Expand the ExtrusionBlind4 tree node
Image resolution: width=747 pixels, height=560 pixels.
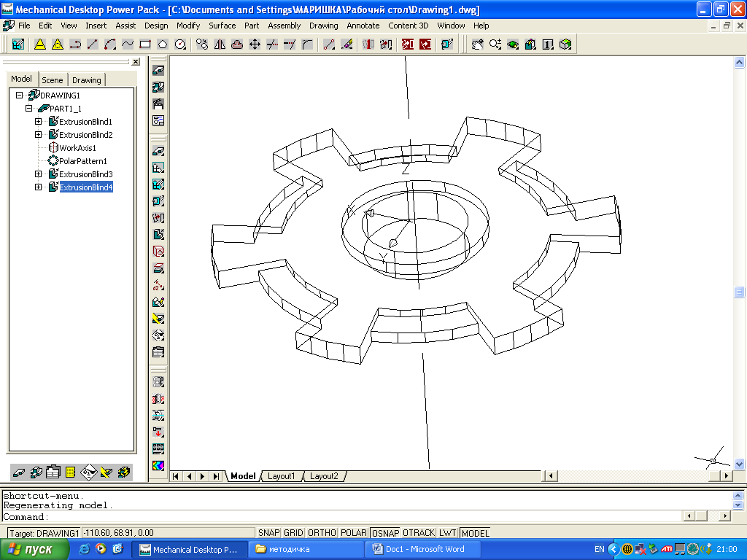tap(38, 187)
